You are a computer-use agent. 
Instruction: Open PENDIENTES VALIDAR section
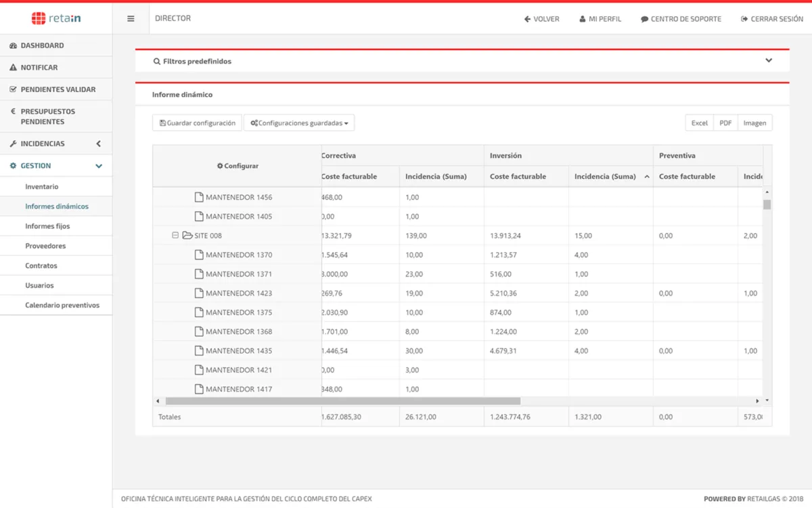(x=56, y=89)
